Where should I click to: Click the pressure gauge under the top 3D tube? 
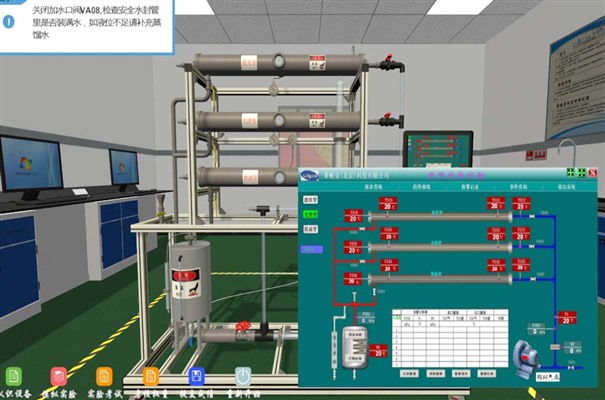point(274,89)
